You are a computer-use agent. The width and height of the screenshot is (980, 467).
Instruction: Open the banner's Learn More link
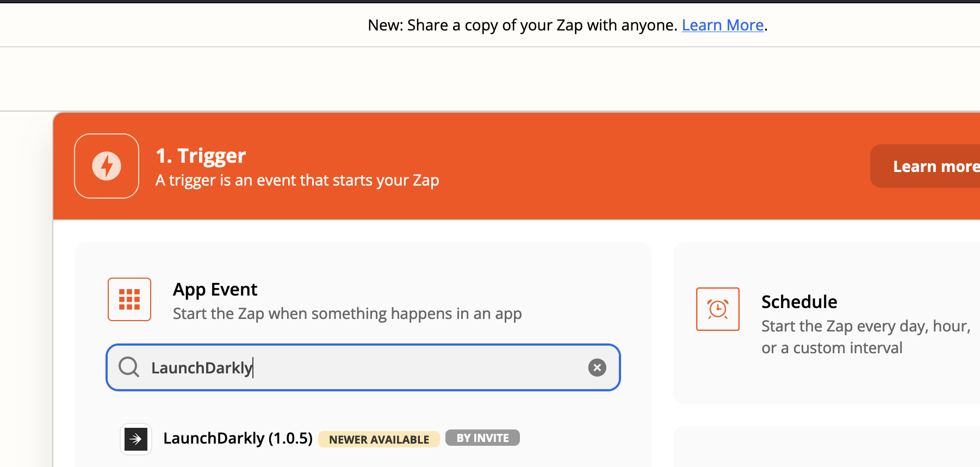pos(722,24)
